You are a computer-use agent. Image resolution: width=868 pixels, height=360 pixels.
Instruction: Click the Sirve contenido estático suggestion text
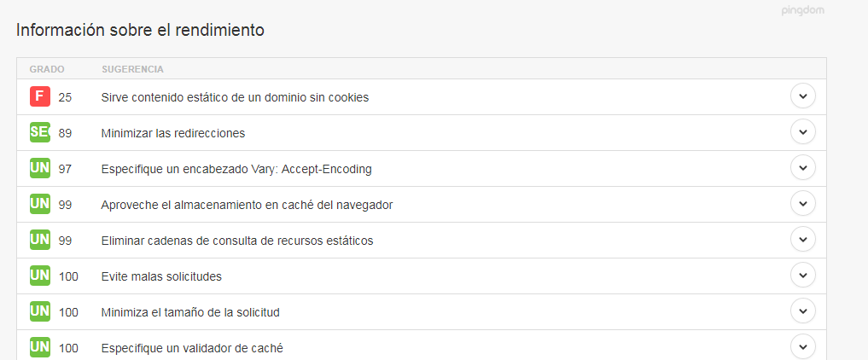[x=235, y=97]
